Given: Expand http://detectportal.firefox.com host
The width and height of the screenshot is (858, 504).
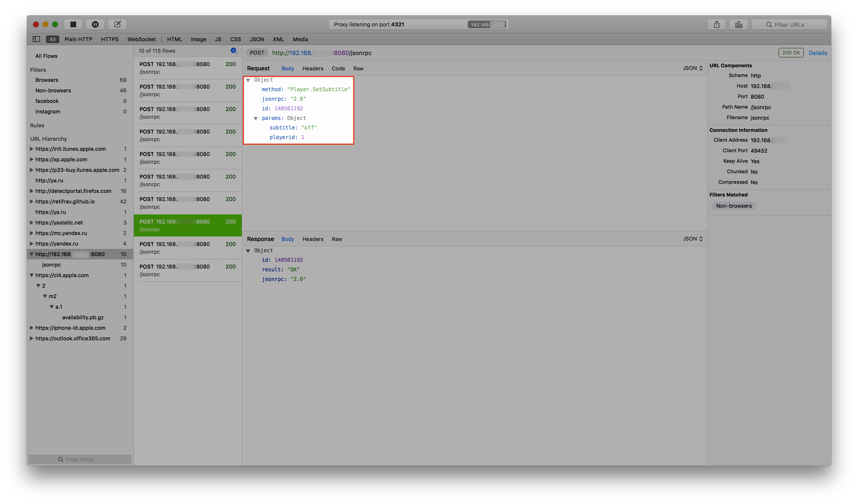Looking at the screenshot, I should pyautogui.click(x=32, y=191).
